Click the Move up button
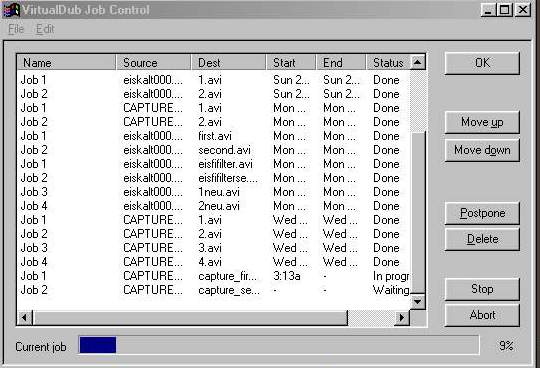This screenshot has width=540, height=368. (482, 122)
